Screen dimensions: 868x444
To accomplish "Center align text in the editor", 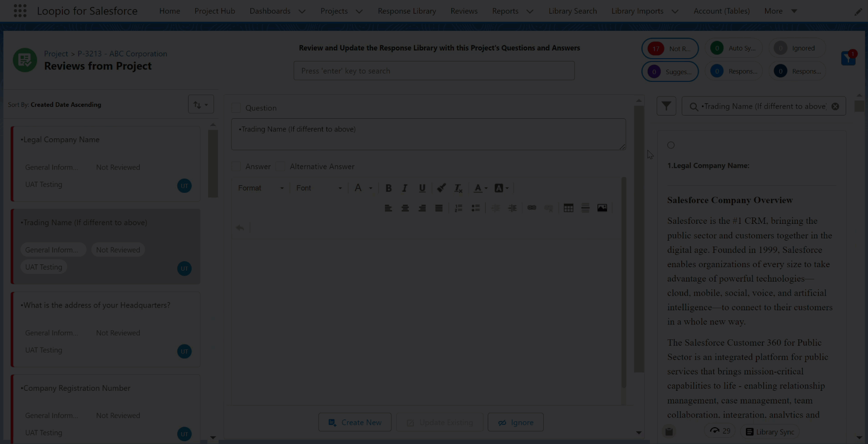I will (x=405, y=208).
